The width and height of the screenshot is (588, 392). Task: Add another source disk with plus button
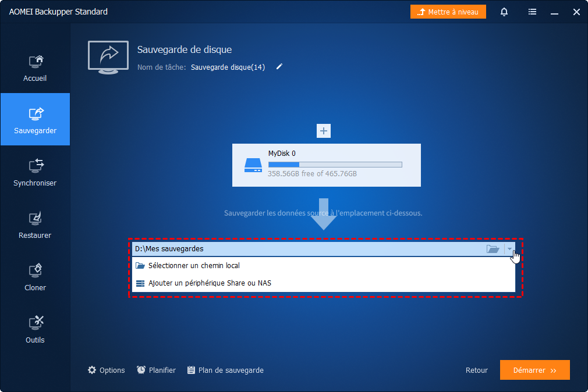pyautogui.click(x=323, y=131)
